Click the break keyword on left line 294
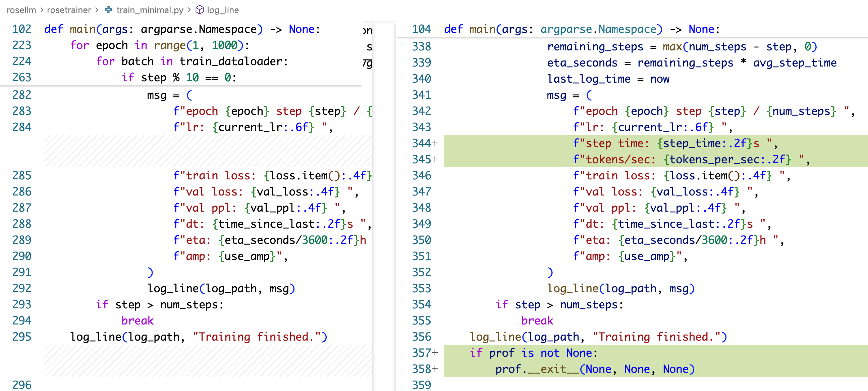 pos(138,320)
